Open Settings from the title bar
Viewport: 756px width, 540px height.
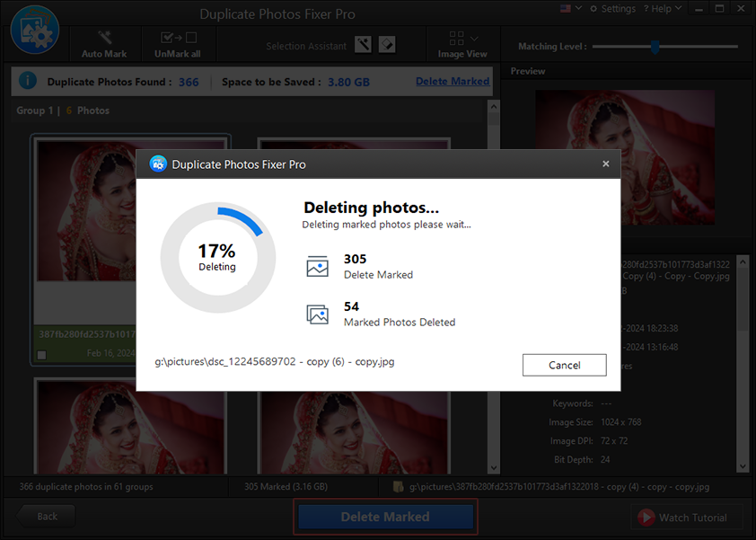(x=613, y=9)
